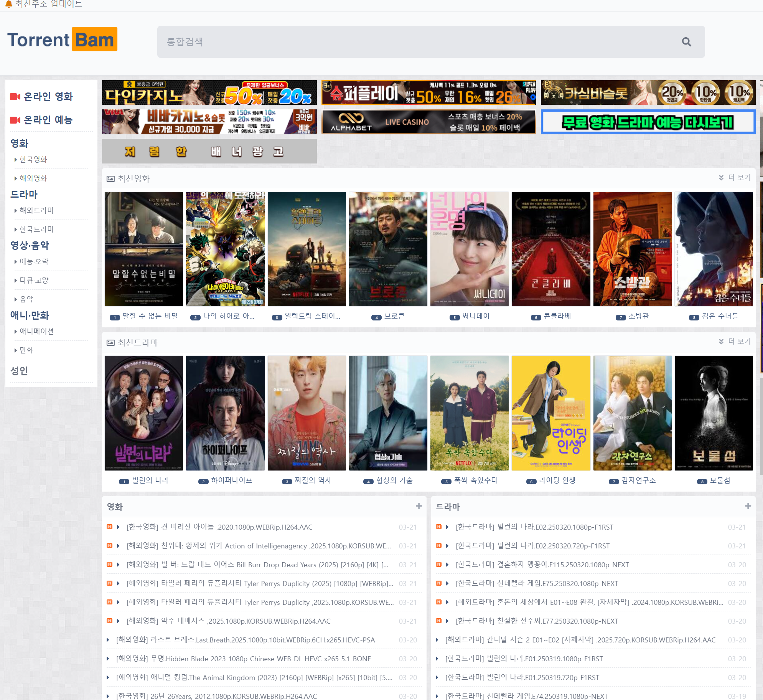The image size is (763, 700).
Task: Open 최신주소 업데이트 notice link
Action: 49,4
